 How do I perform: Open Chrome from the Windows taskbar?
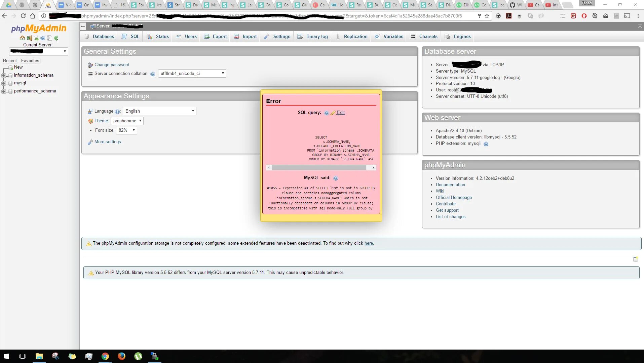tap(105, 356)
